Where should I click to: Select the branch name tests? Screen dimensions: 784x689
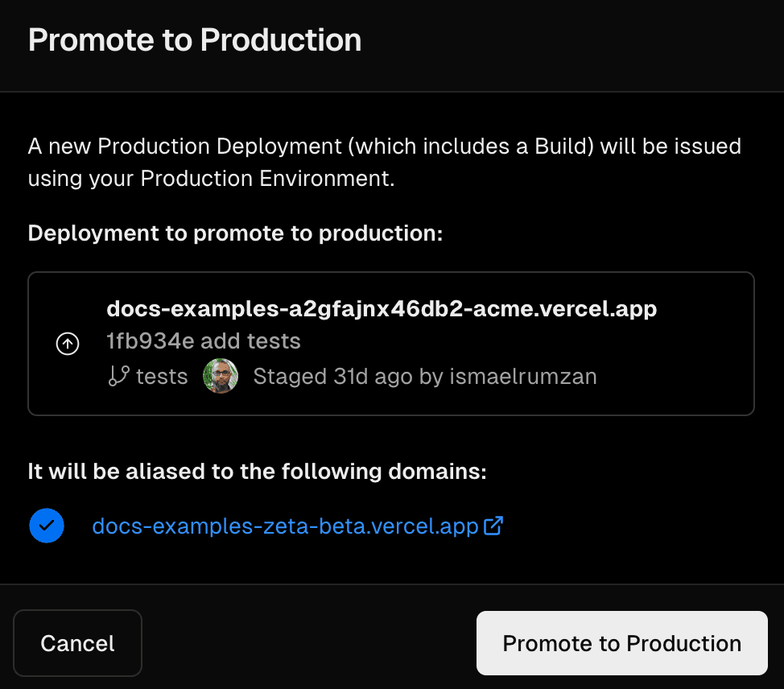click(x=161, y=376)
